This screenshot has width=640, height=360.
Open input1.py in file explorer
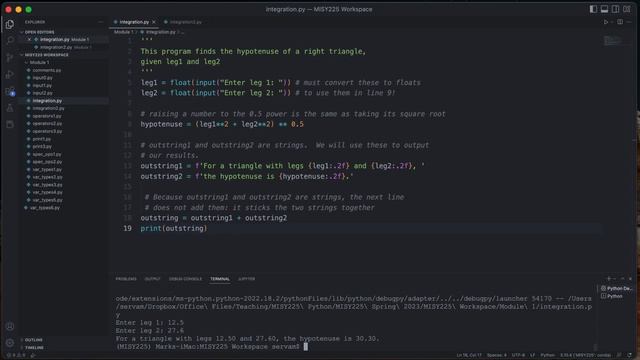(x=42, y=85)
